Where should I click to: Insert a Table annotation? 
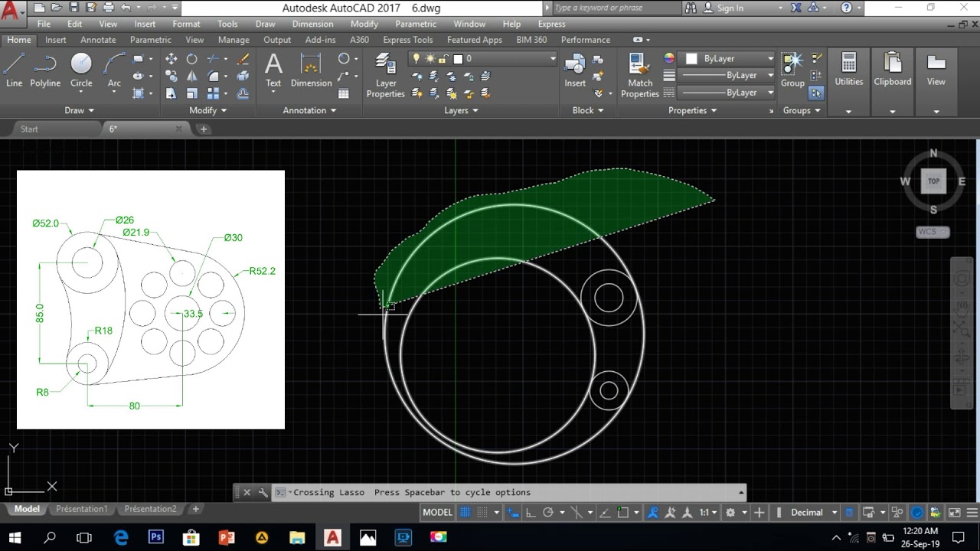(344, 93)
